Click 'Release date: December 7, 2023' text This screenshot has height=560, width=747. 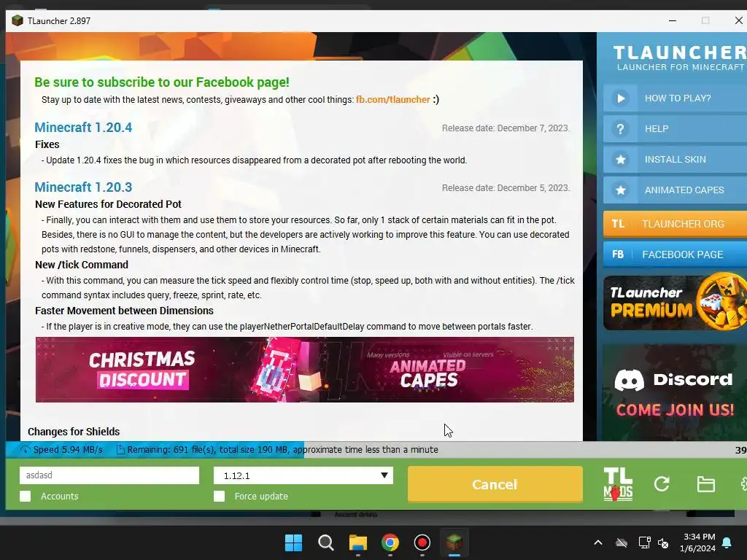pos(506,128)
